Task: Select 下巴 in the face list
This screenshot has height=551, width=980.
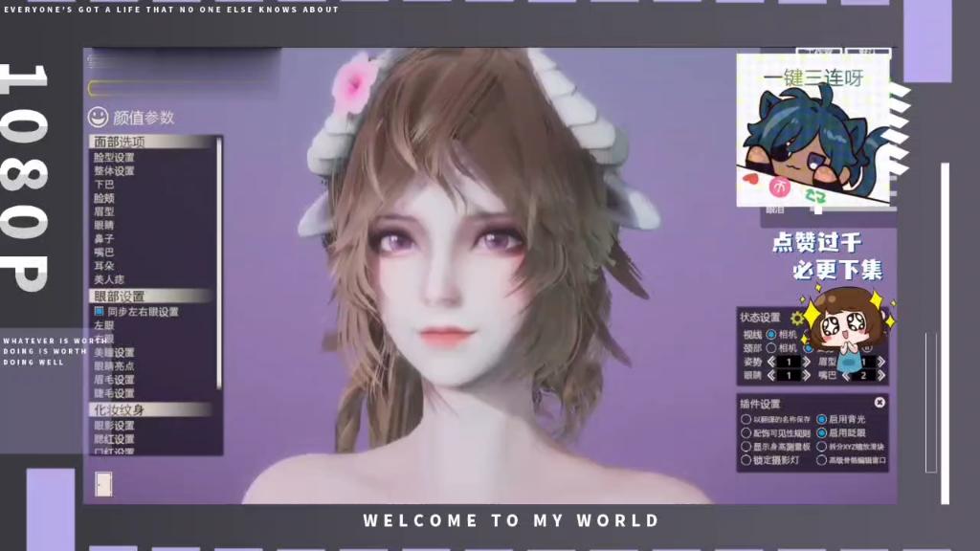Action: [103, 185]
